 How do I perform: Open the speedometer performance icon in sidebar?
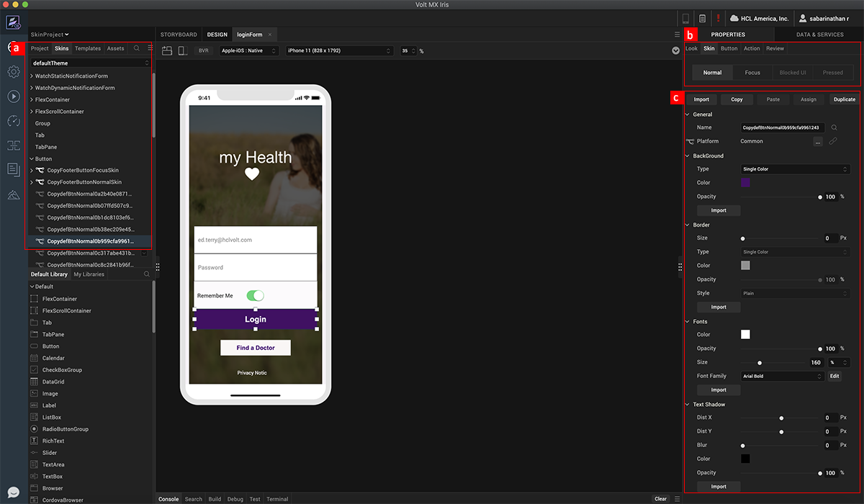tap(13, 121)
